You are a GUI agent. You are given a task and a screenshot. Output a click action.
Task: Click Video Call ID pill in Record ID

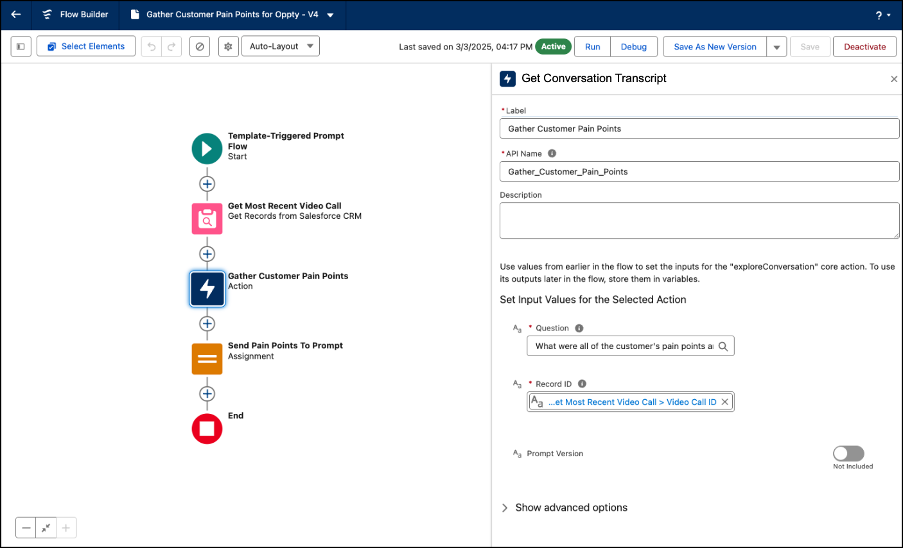click(x=632, y=402)
